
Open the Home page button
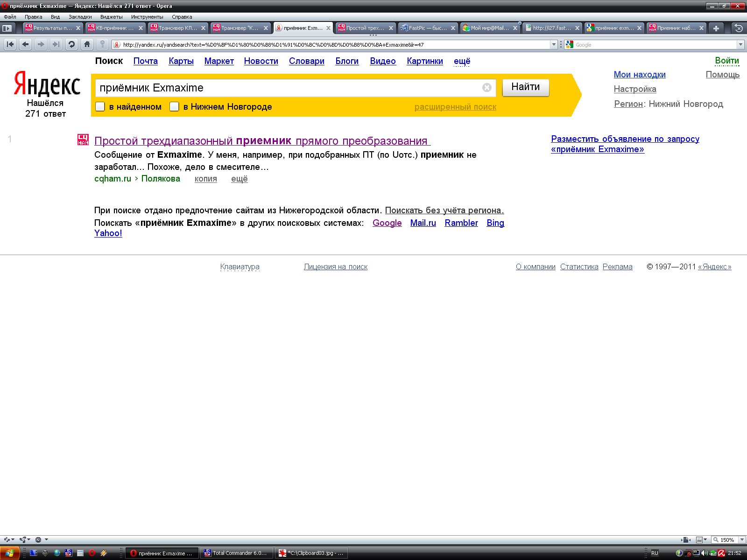click(x=87, y=44)
